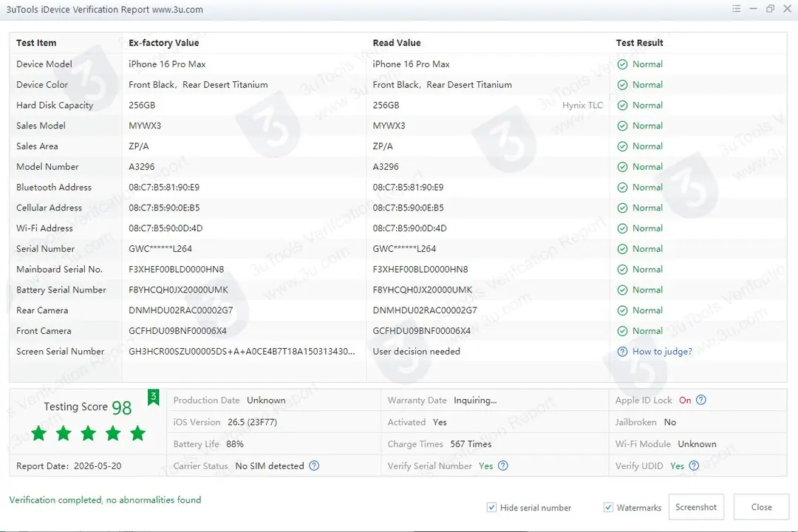Click the Normal check icon for Wi-Fi Address
The image size is (798, 532).
[x=622, y=228]
